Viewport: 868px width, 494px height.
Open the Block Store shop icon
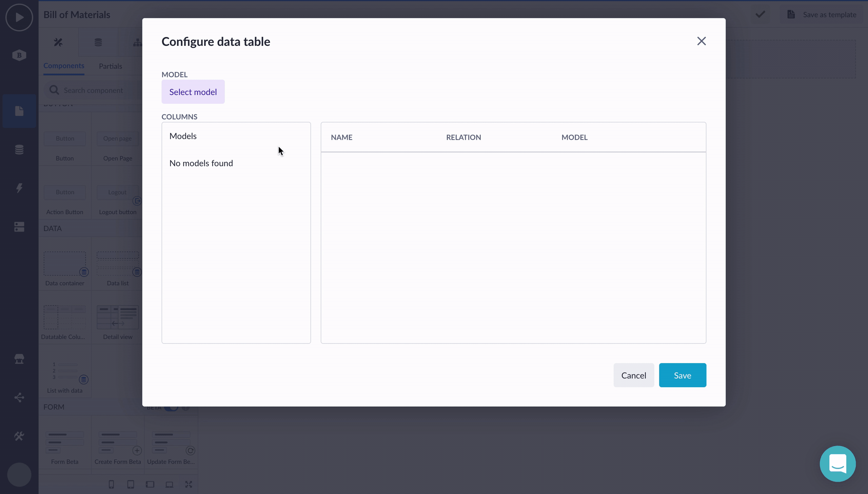pyautogui.click(x=19, y=359)
